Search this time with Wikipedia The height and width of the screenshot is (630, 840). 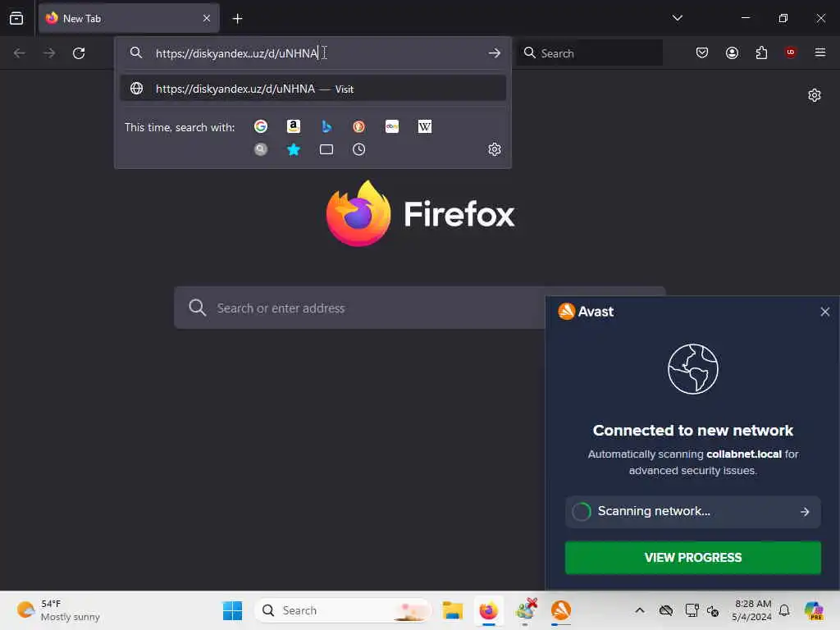point(425,126)
